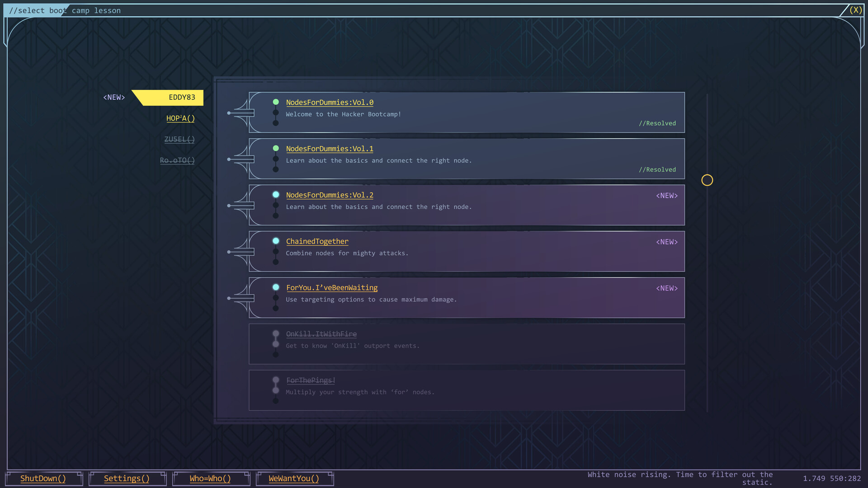Click the Settings() button
This screenshot has height=488, width=868.
[x=127, y=478]
